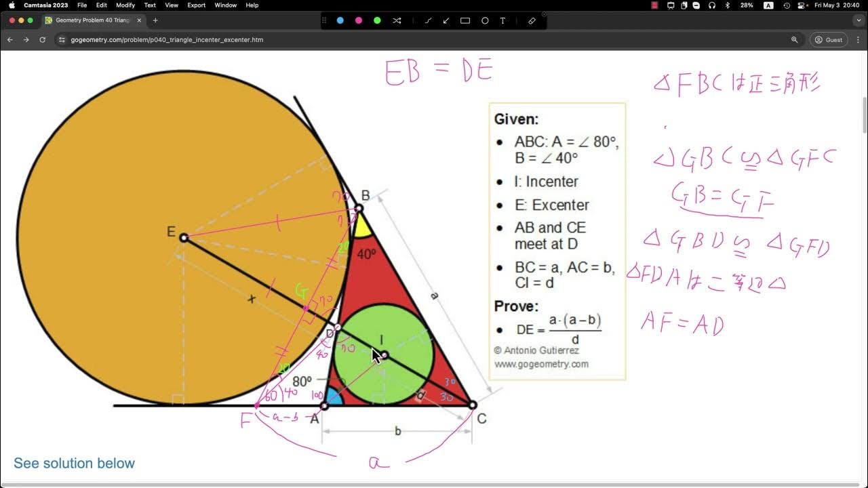Screen dimensions: 868x488
Task: Select the Rectangle annotation tool
Action: [466, 21]
